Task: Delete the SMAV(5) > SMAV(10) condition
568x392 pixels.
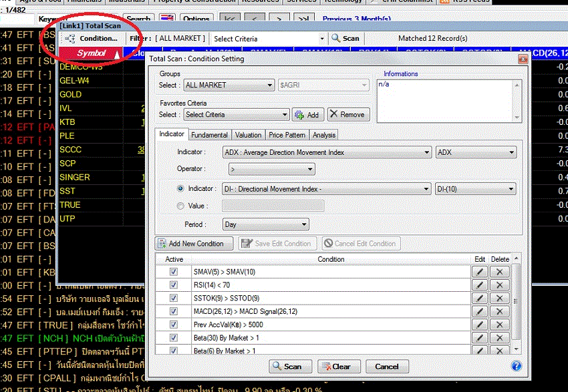Action: point(500,272)
